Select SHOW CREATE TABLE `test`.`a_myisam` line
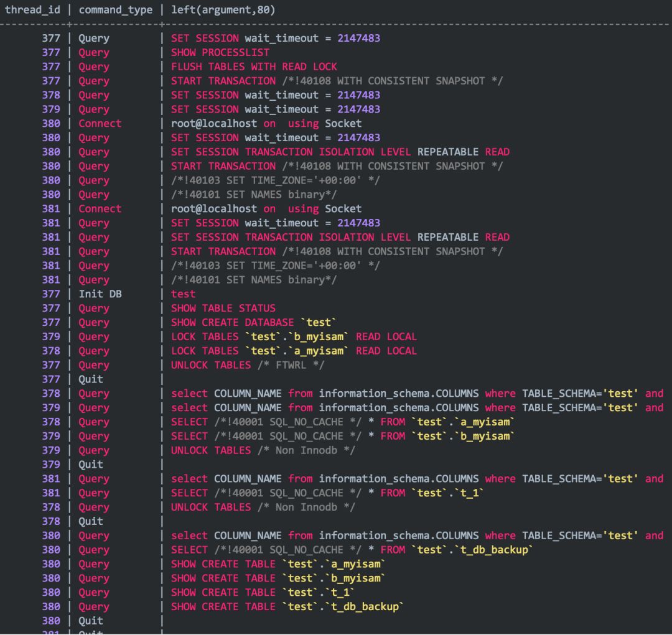This screenshot has width=672, height=635. tap(278, 565)
